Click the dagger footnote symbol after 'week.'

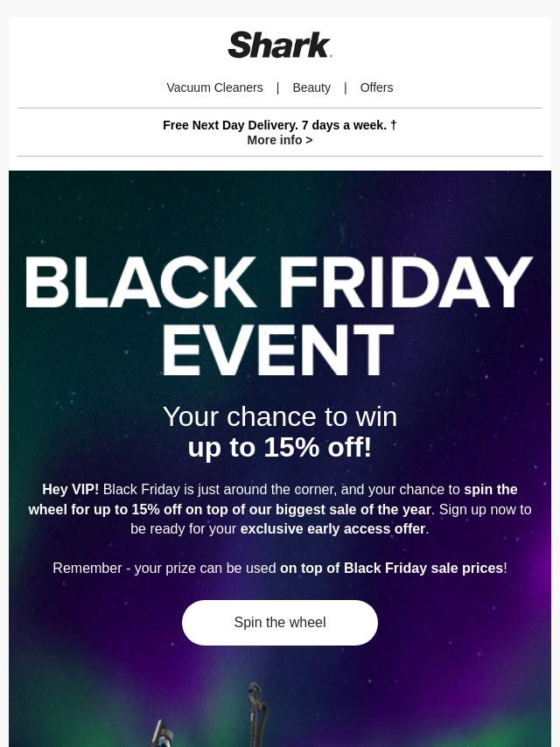tap(394, 125)
